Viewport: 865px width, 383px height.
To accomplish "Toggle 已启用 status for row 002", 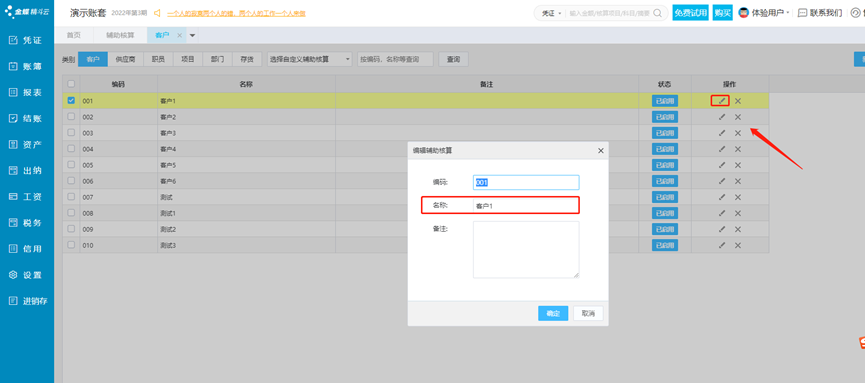I will 665,117.
